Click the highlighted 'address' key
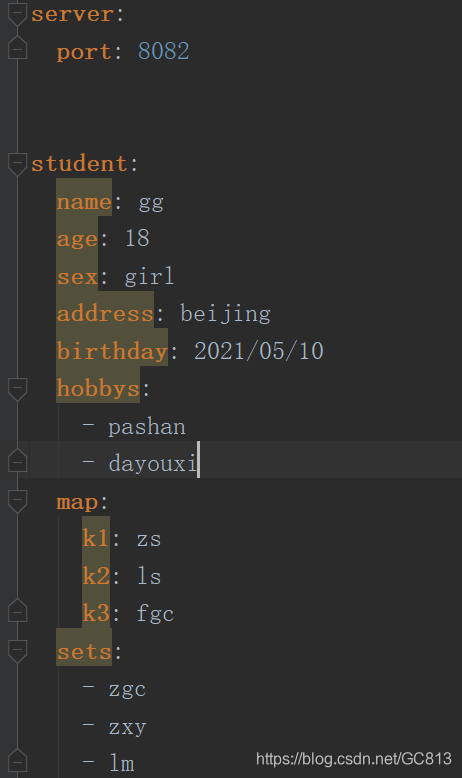Viewport: 462px width, 778px height. click(105, 314)
